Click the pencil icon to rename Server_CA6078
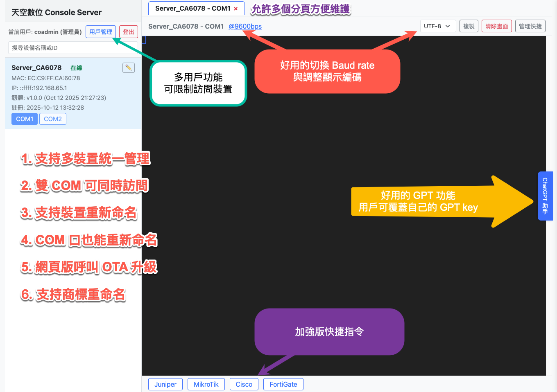This screenshot has height=392, width=557. (128, 68)
